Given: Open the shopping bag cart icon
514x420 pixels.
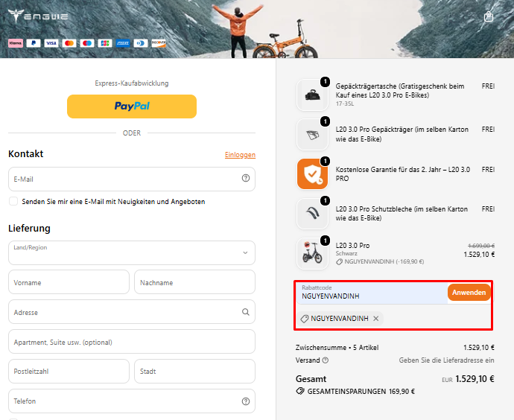Looking at the screenshot, I should 489,16.
